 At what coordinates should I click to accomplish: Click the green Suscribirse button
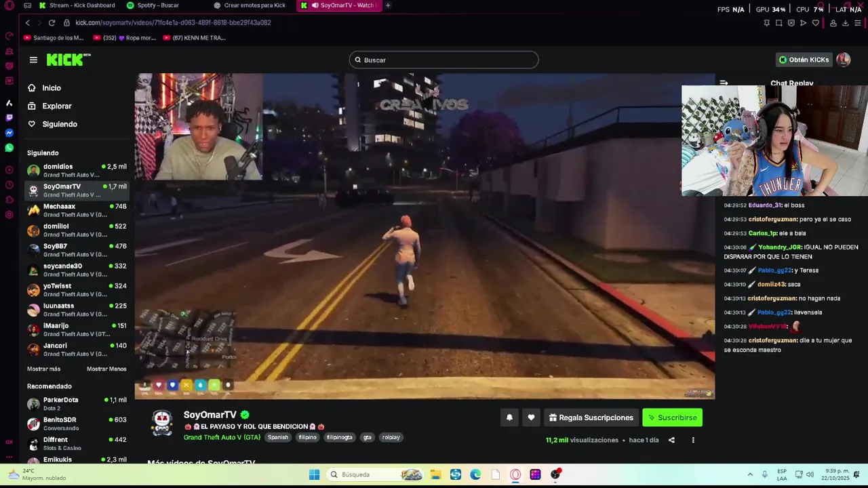click(x=672, y=418)
